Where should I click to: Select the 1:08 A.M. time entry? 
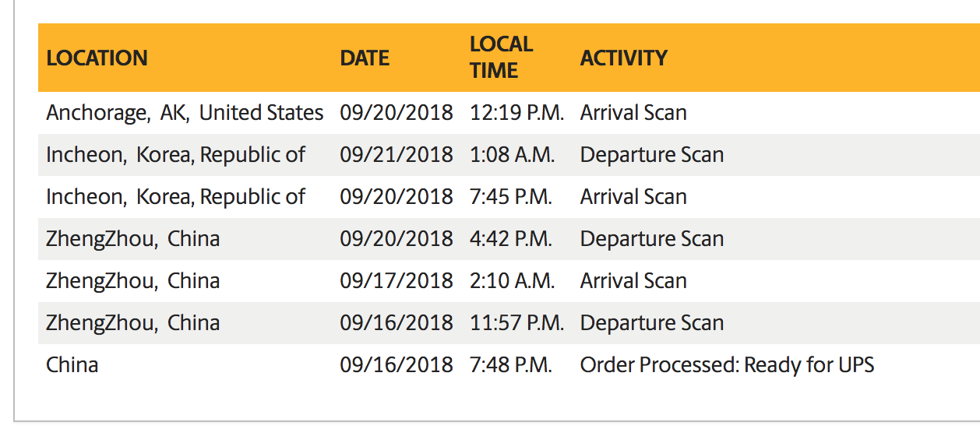click(x=512, y=155)
